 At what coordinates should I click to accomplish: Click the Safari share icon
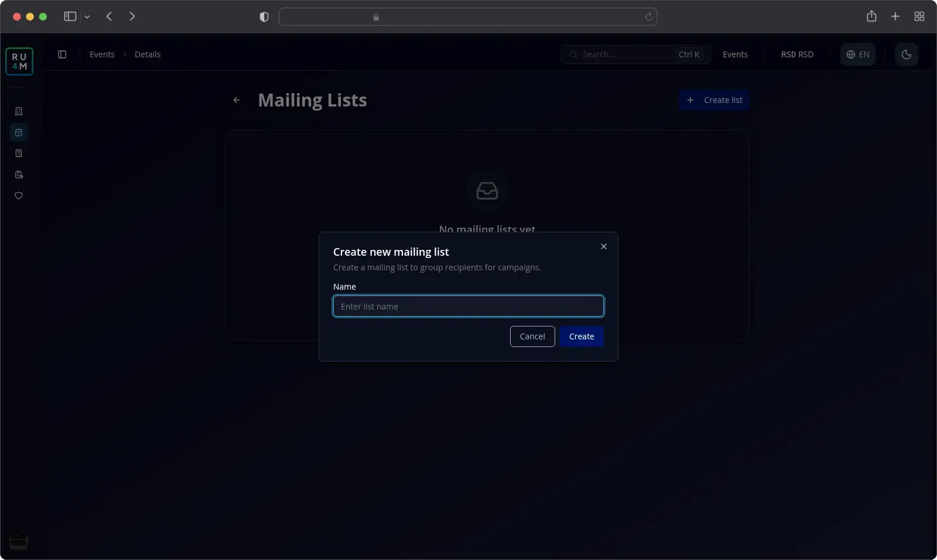871,16
